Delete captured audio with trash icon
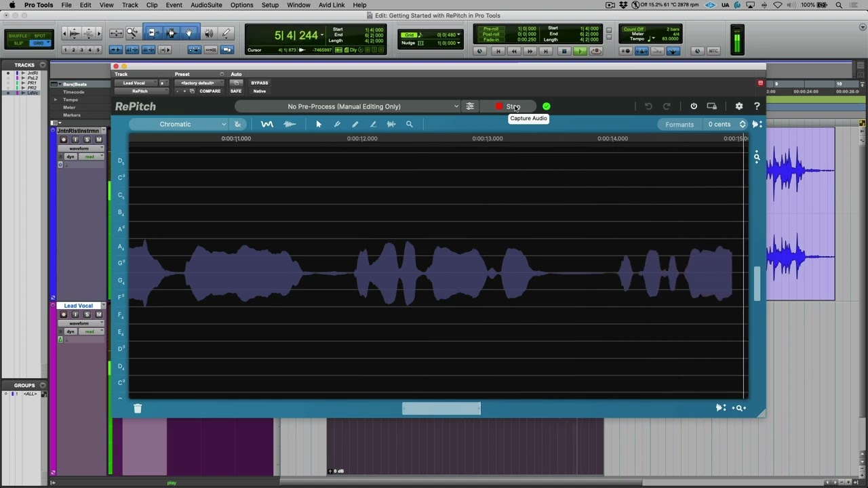 (x=138, y=408)
